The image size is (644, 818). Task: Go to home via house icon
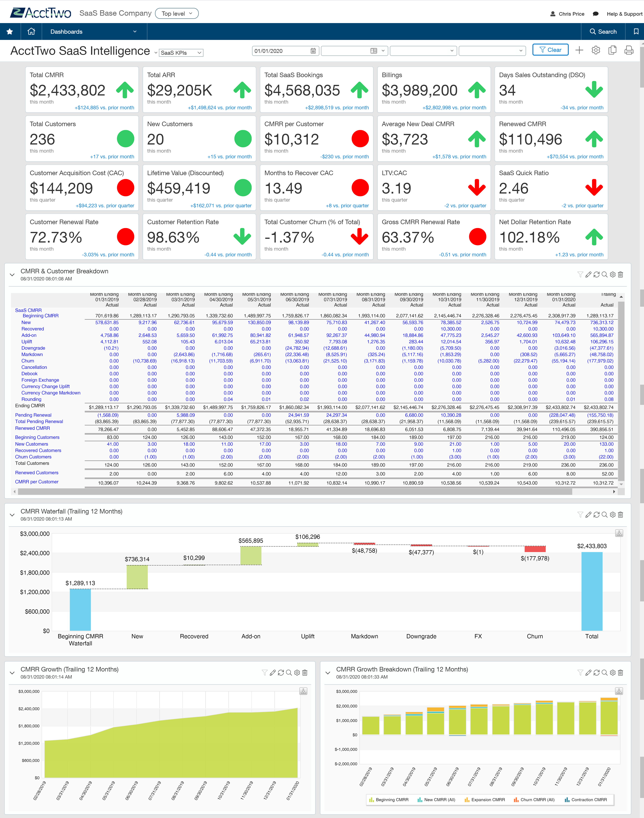point(31,32)
